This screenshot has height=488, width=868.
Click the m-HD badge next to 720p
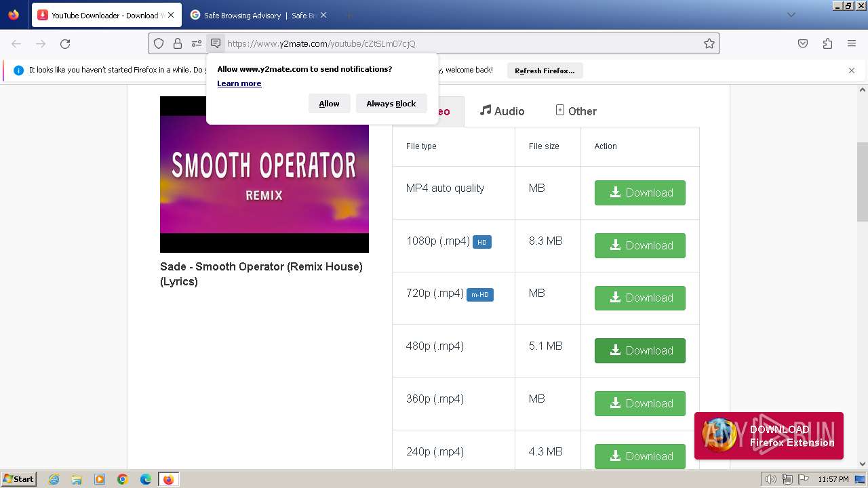pyautogui.click(x=480, y=295)
